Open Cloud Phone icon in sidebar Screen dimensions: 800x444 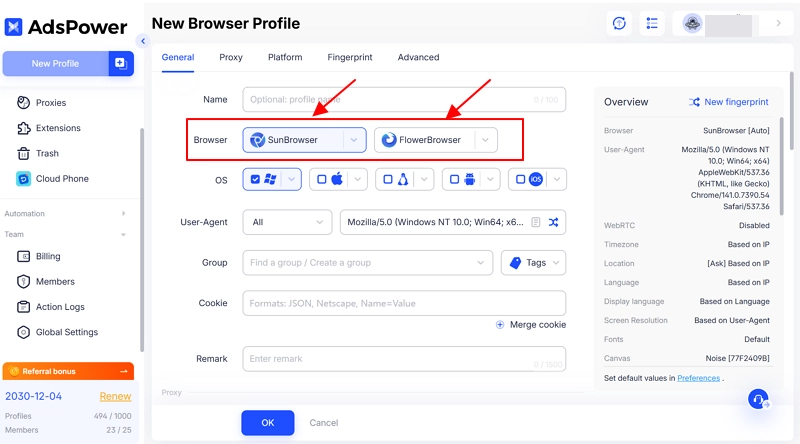23,179
